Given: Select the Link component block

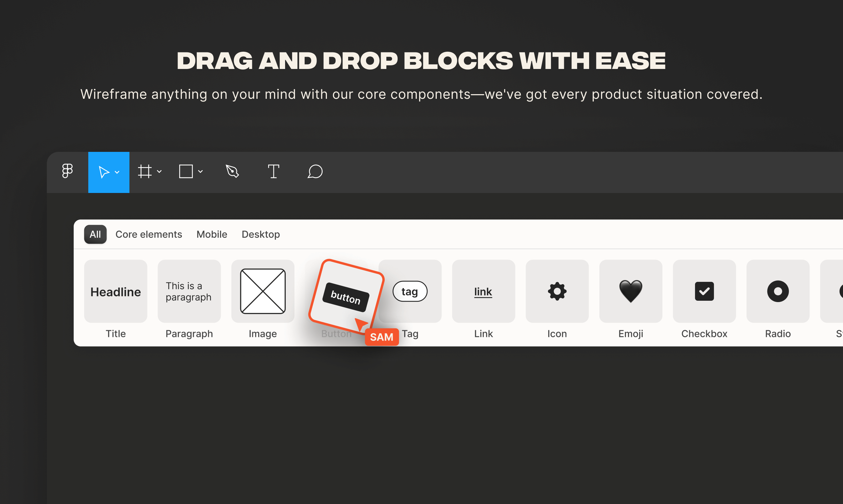Looking at the screenshot, I should point(483,291).
